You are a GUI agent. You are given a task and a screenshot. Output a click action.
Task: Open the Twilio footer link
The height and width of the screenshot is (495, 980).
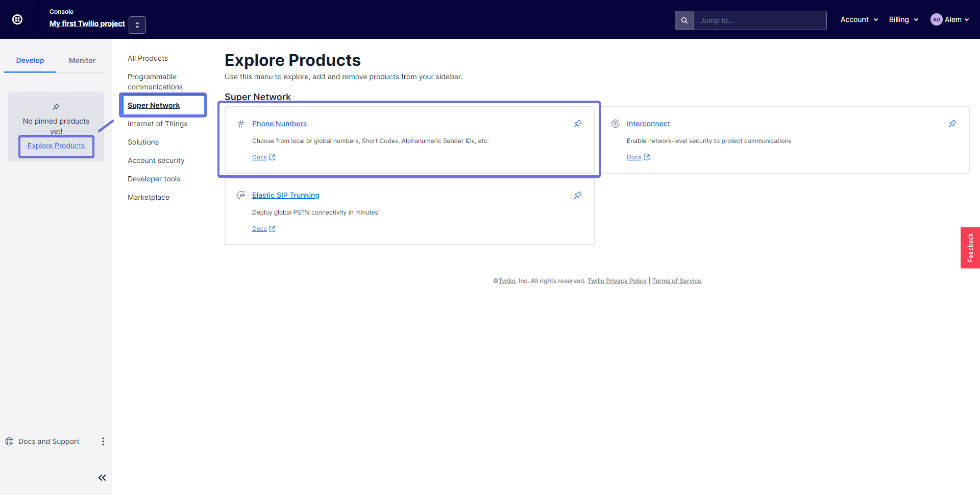(507, 281)
